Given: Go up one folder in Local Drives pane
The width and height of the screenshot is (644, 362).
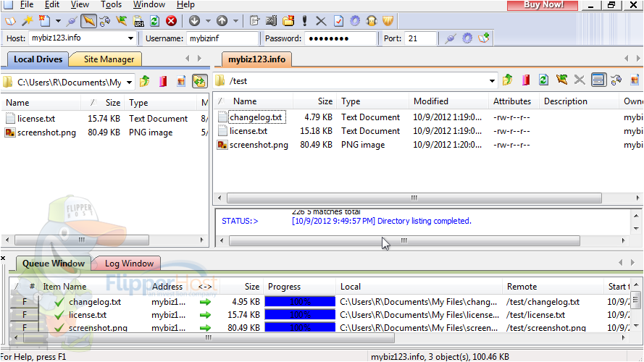Looking at the screenshot, I should (145, 81).
